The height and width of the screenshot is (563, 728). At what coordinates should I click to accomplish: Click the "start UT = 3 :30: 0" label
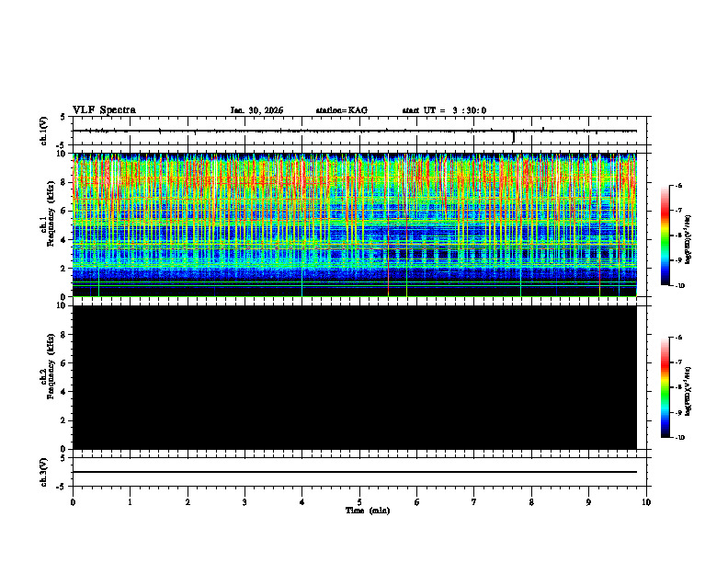click(444, 110)
